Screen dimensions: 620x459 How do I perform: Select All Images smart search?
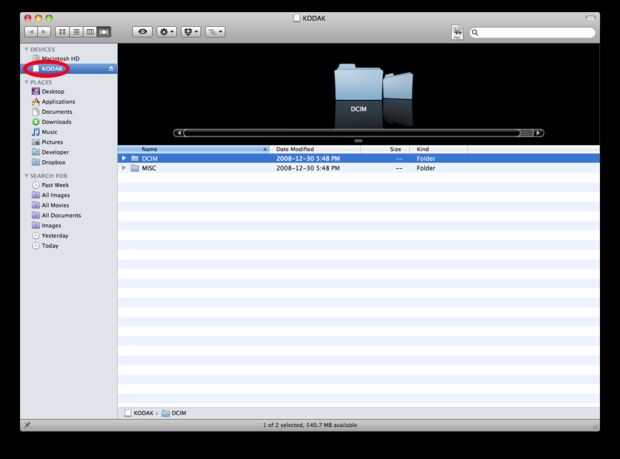[51, 195]
